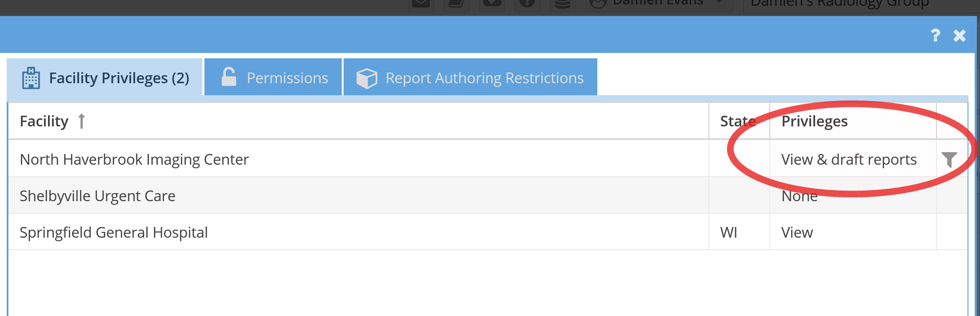Select the Shelbyville Urgent Care row
980x316 pixels.
click(488, 195)
